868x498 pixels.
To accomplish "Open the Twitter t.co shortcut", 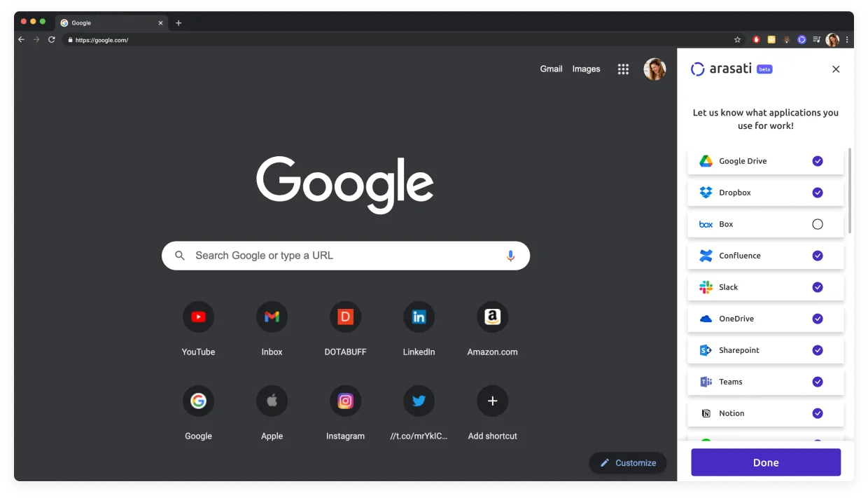I will click(x=419, y=401).
